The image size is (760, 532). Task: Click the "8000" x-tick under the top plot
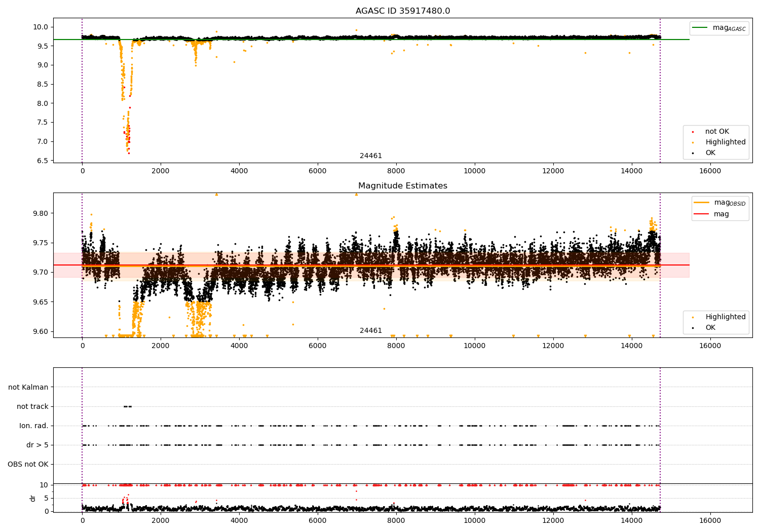click(396, 171)
